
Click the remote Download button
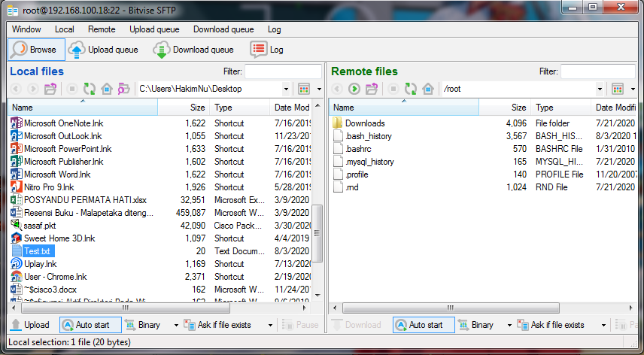point(357,325)
